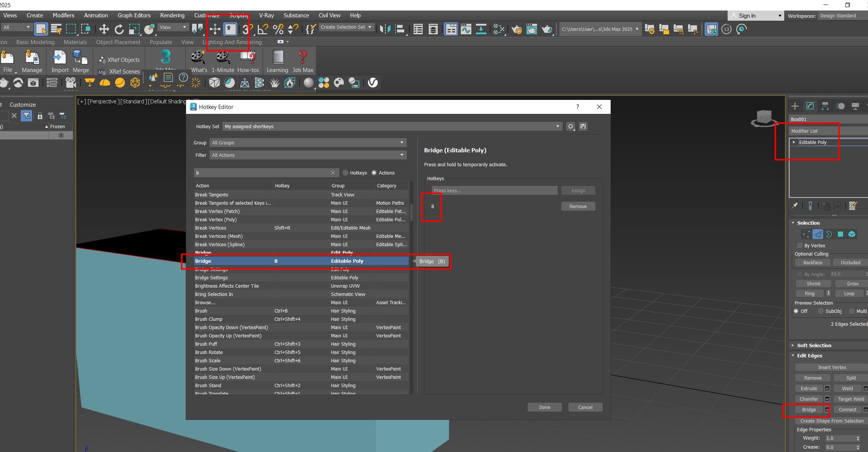Image resolution: width=868 pixels, height=452 pixels.
Task: Select Preview Selection Off radio
Action: [796, 311]
